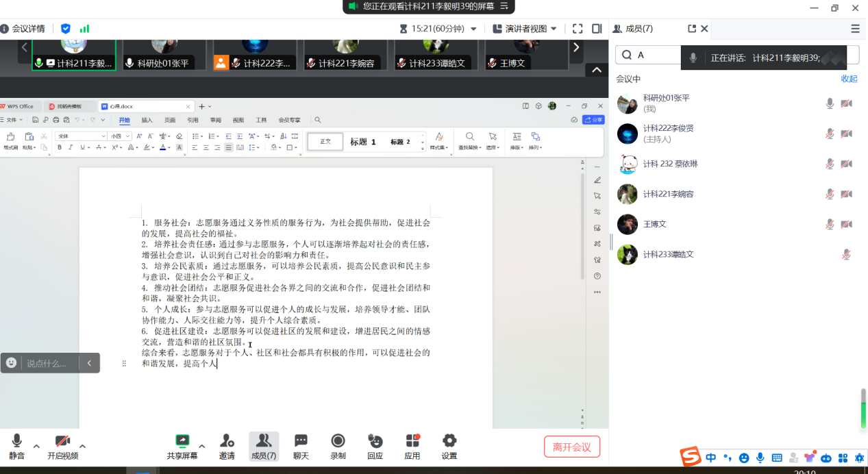Open hamburger menu in the members panel
The height and width of the screenshot is (474, 868).
click(x=855, y=29)
